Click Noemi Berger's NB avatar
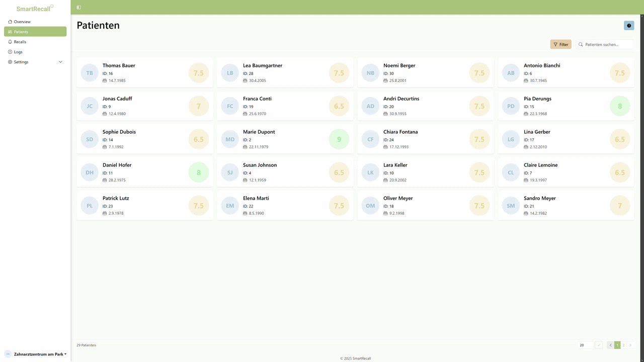This screenshot has height=362, width=644. point(370,73)
